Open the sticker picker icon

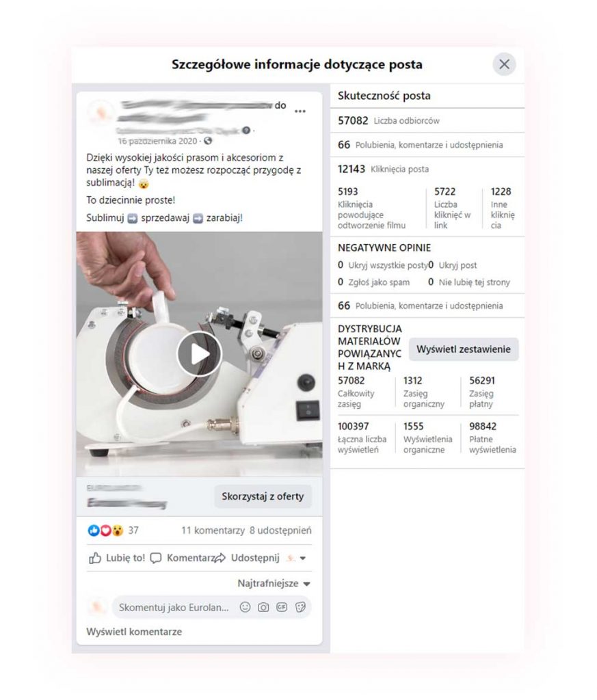[300, 607]
